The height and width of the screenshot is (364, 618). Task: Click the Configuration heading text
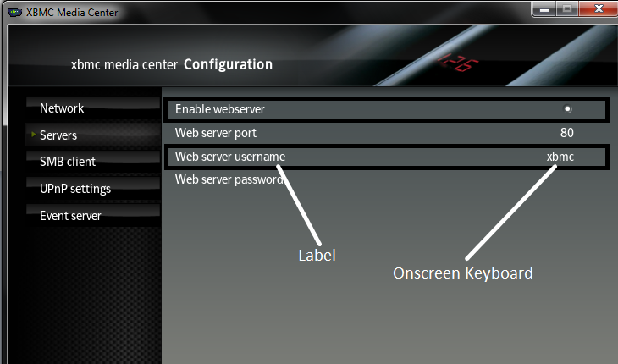tap(229, 64)
